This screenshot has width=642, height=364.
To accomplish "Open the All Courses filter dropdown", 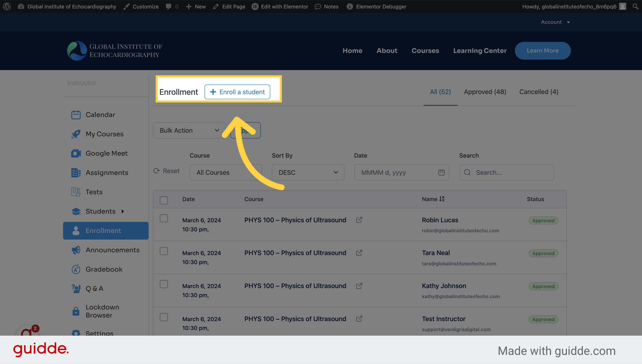I will [x=226, y=172].
